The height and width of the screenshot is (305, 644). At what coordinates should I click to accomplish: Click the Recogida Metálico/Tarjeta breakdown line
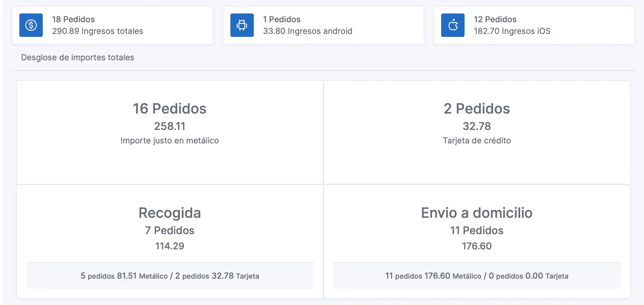[x=170, y=276]
